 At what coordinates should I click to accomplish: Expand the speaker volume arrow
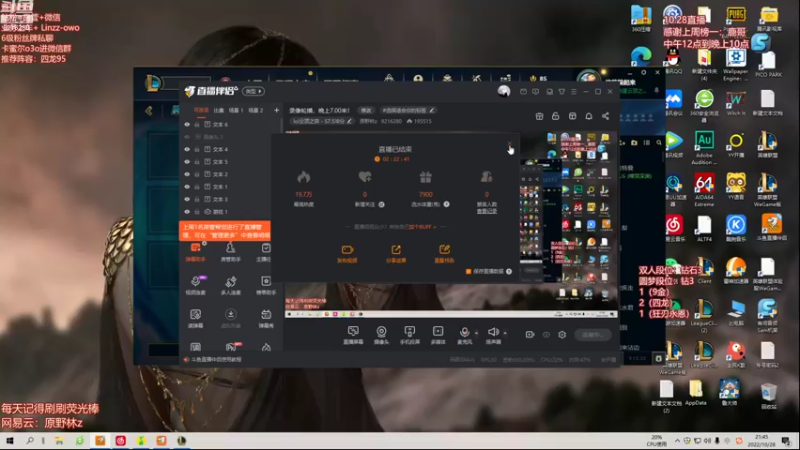pyautogui.click(x=505, y=333)
